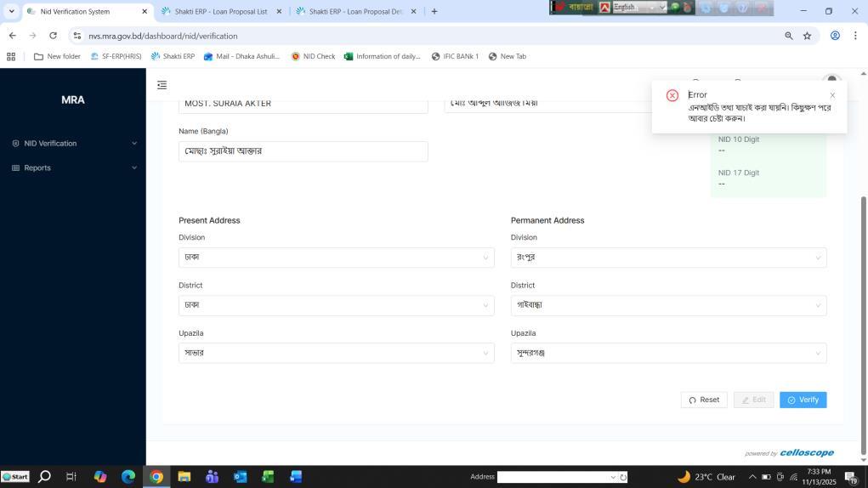The width and height of the screenshot is (868, 488).
Task: Open the browser zoom magnifier icon
Action: [x=788, y=36]
